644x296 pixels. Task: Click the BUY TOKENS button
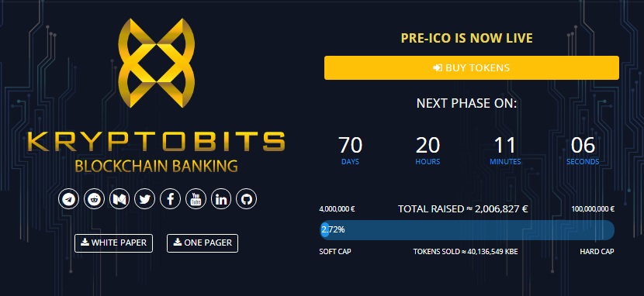pos(472,67)
